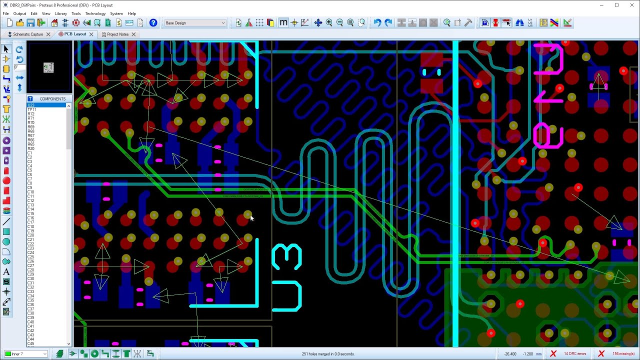Toggle the ratsnest mode button in bottom bar
The width and height of the screenshot is (640, 360).
click(x=137, y=353)
